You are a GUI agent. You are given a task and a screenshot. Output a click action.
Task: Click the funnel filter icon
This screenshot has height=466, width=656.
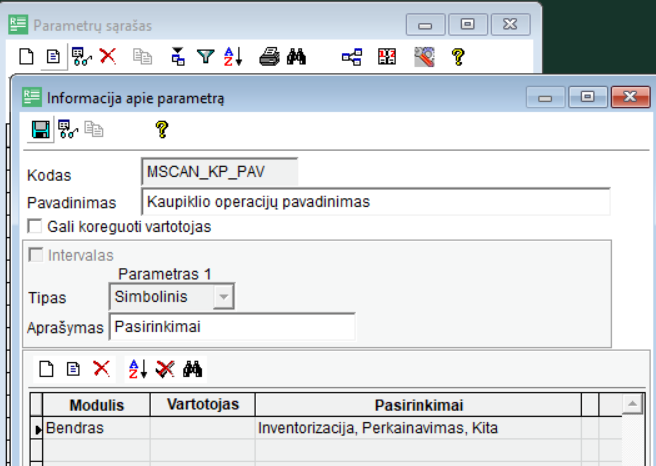205,57
